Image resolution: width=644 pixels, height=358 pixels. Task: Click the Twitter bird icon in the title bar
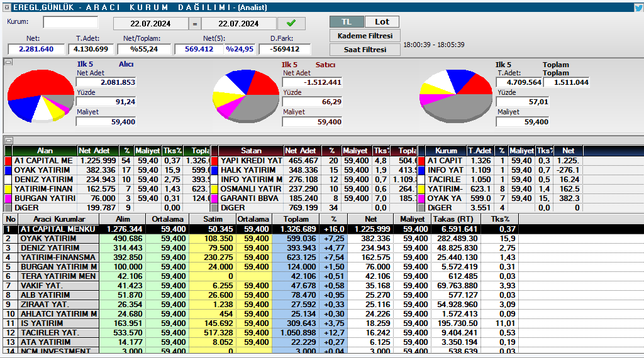click(x=639, y=8)
